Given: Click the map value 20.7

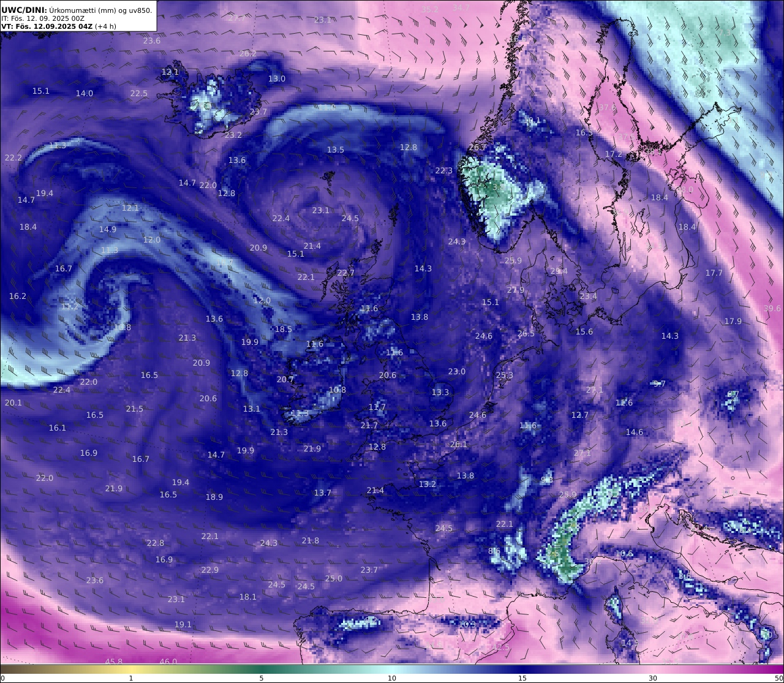Looking at the screenshot, I should [285, 380].
